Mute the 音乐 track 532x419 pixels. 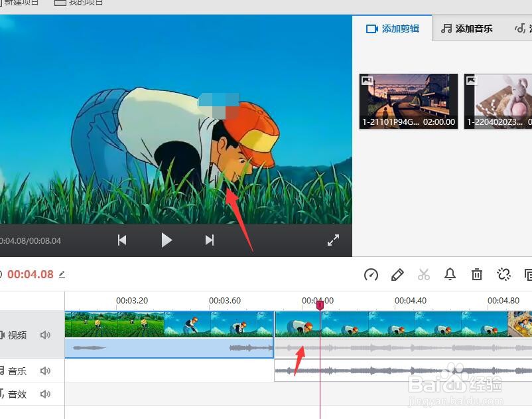pyautogui.click(x=46, y=371)
